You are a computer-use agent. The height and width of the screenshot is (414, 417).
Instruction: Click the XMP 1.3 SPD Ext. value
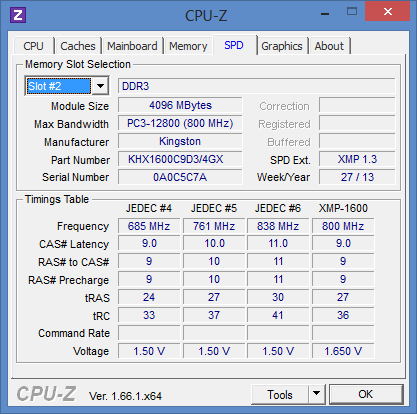357,159
